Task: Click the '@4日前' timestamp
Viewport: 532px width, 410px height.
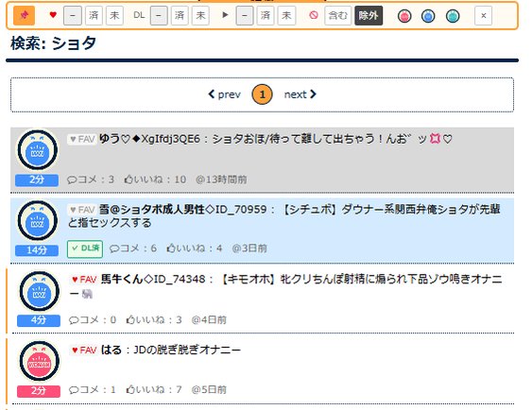Action: click(209, 320)
